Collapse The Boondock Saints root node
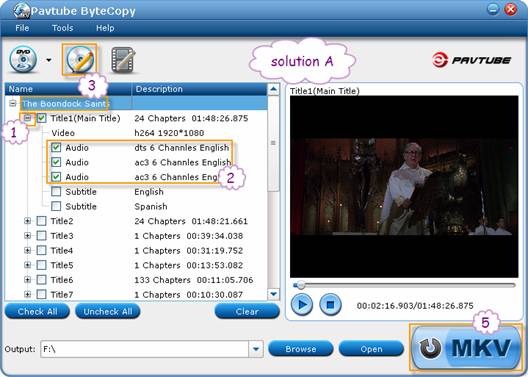Image resolution: width=528 pixels, height=377 pixels. 13,103
